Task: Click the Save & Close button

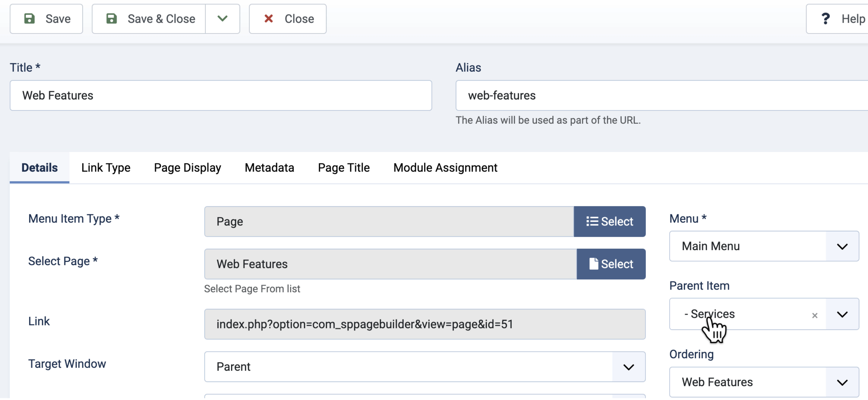Action: click(x=149, y=19)
